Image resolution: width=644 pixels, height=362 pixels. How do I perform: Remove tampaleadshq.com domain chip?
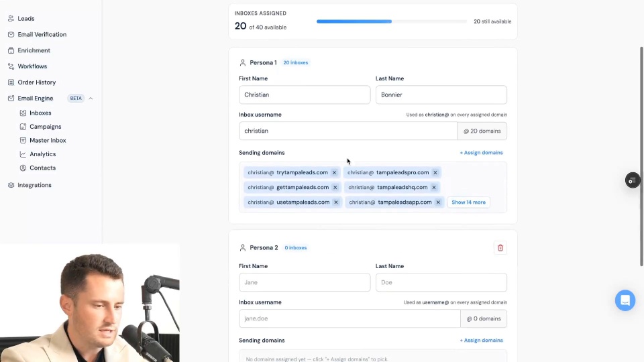(x=434, y=187)
